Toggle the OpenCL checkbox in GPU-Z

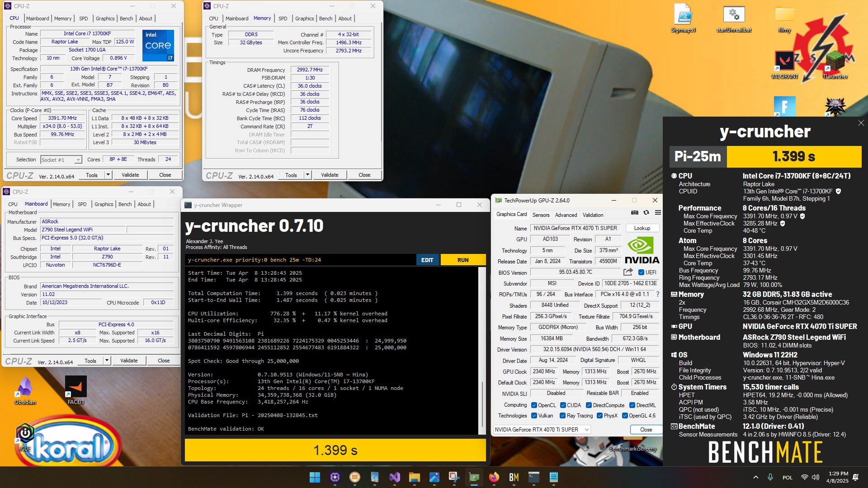534,405
